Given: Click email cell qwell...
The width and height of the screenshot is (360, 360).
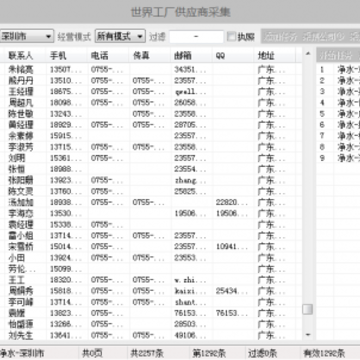Looking at the screenshot, I should tap(190, 91).
